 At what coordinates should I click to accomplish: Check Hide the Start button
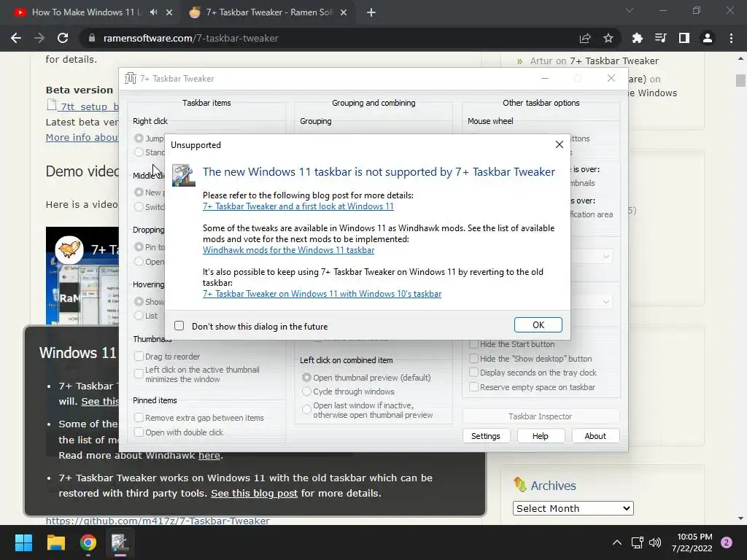tap(473, 344)
